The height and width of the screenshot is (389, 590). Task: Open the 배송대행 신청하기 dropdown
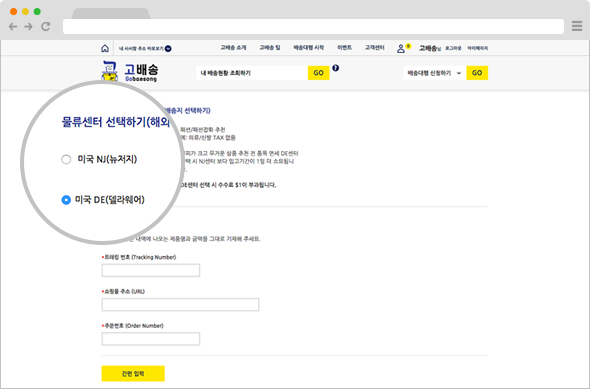pyautogui.click(x=434, y=73)
